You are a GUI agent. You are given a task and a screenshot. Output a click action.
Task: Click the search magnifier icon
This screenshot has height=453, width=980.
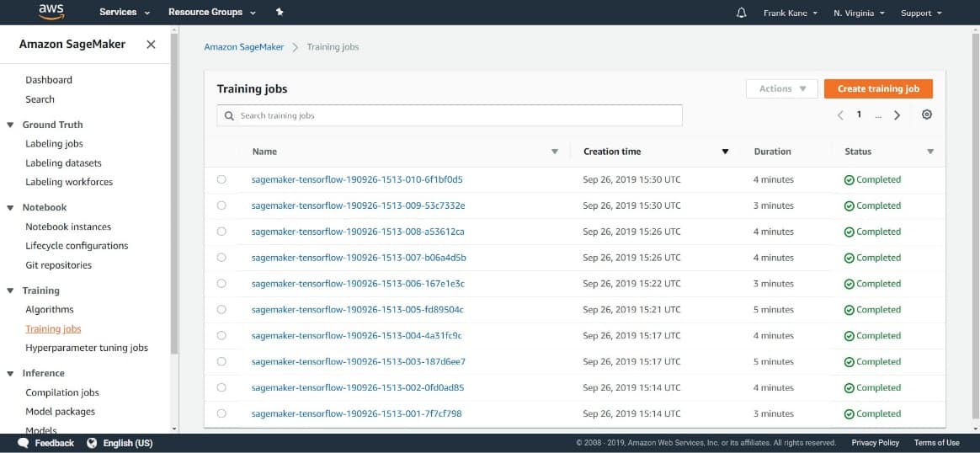pyautogui.click(x=229, y=115)
